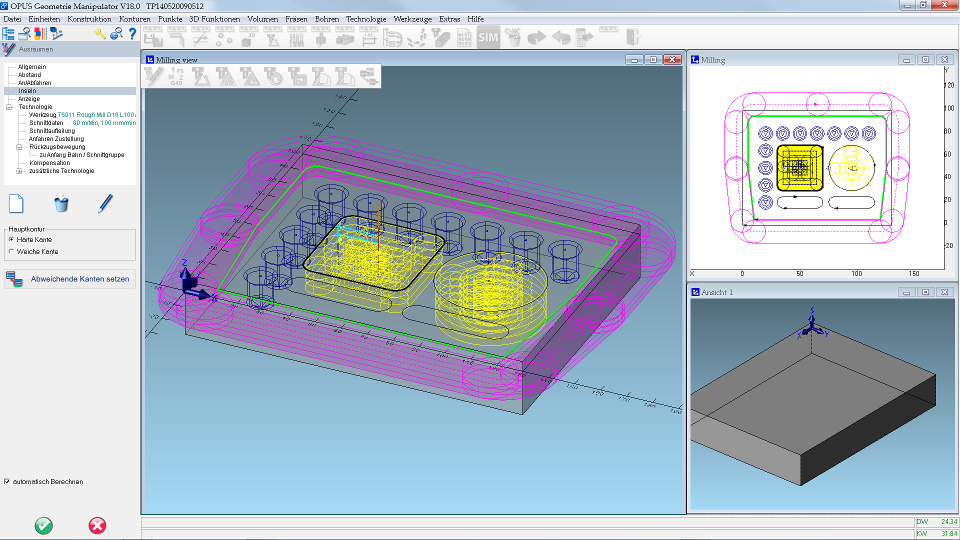Image resolution: width=960 pixels, height=540 pixels.
Task: Select the Inseln tree row
Action: 70,91
